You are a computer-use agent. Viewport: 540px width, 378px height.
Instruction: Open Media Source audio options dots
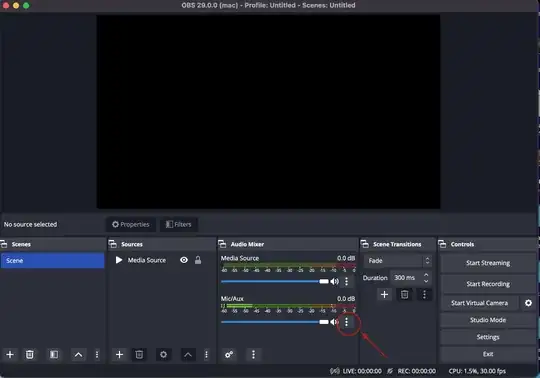click(x=347, y=281)
